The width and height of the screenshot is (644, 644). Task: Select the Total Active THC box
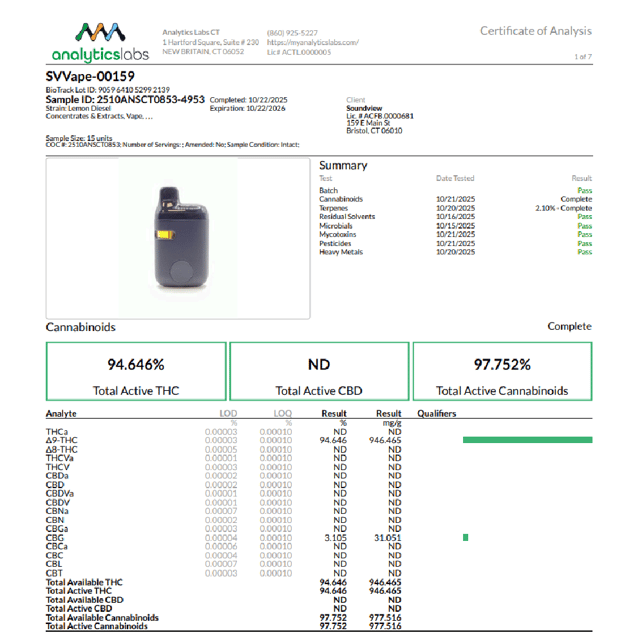(x=136, y=371)
